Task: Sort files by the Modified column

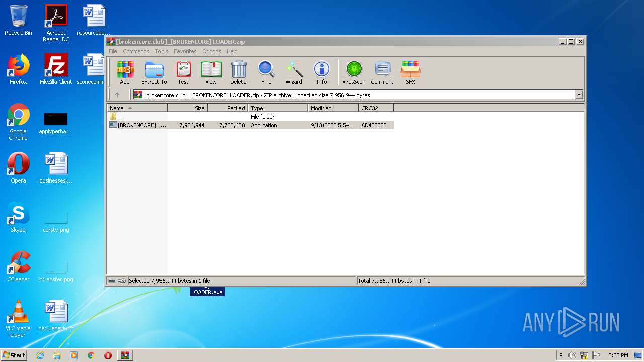Action: (x=334, y=108)
